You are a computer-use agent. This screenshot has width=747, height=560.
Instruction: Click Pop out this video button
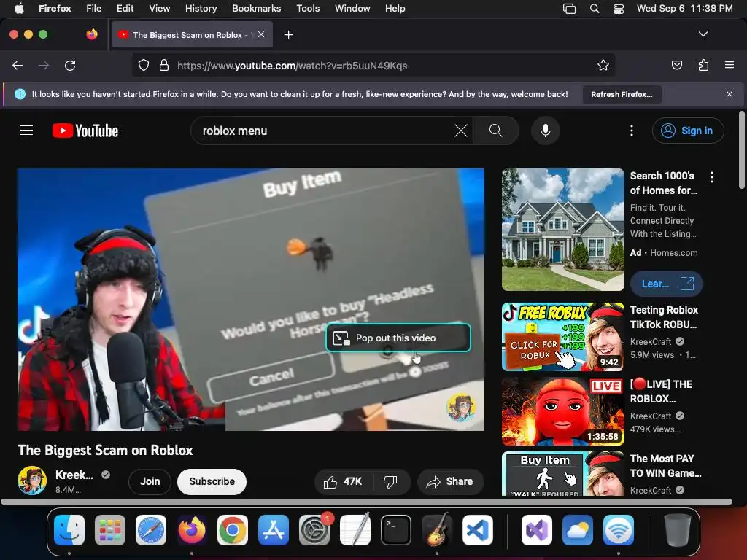pyautogui.click(x=398, y=338)
